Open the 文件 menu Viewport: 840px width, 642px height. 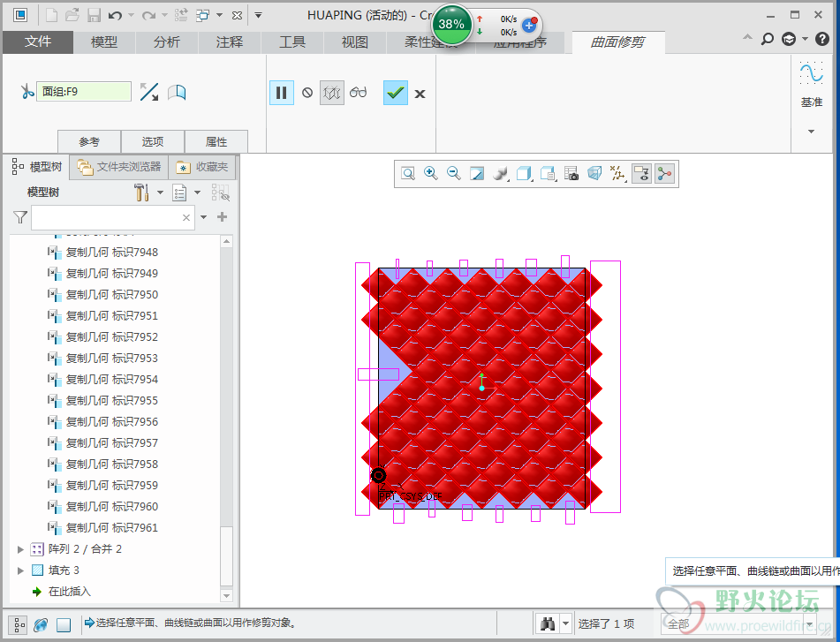37,42
